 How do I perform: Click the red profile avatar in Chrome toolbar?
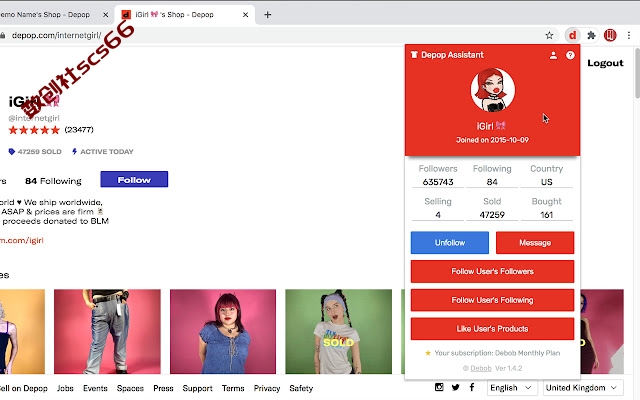point(610,36)
